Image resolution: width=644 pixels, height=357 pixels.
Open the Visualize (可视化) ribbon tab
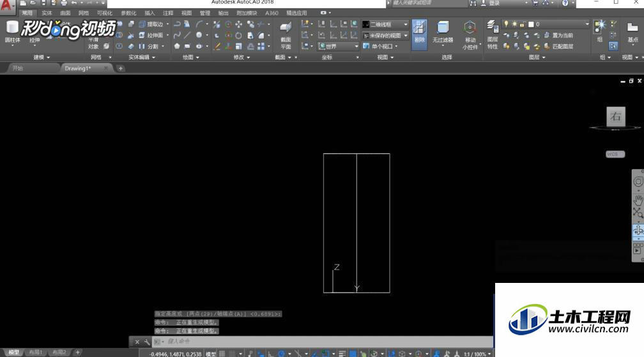[x=104, y=13]
